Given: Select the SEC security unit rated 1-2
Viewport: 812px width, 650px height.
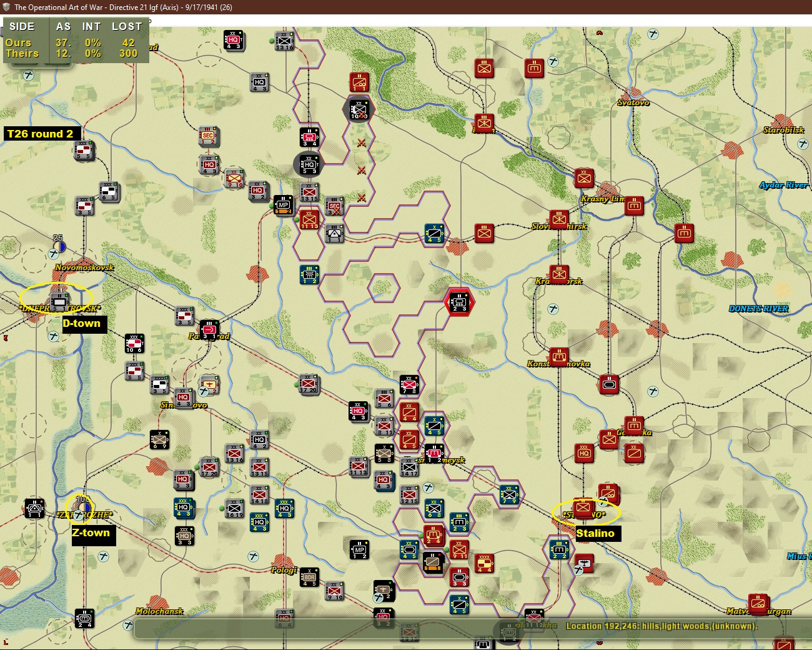Looking at the screenshot, I should click(209, 136).
